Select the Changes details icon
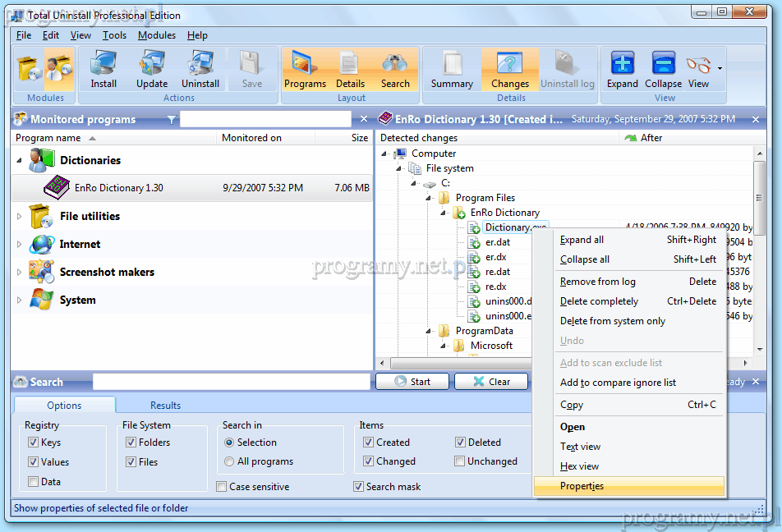Viewport: 782px width, 532px height. point(510,69)
